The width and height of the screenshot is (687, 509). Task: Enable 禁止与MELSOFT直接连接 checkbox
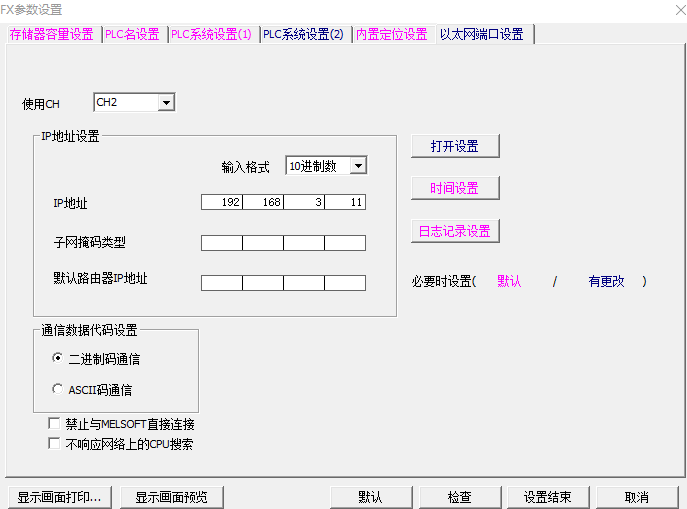(54, 424)
